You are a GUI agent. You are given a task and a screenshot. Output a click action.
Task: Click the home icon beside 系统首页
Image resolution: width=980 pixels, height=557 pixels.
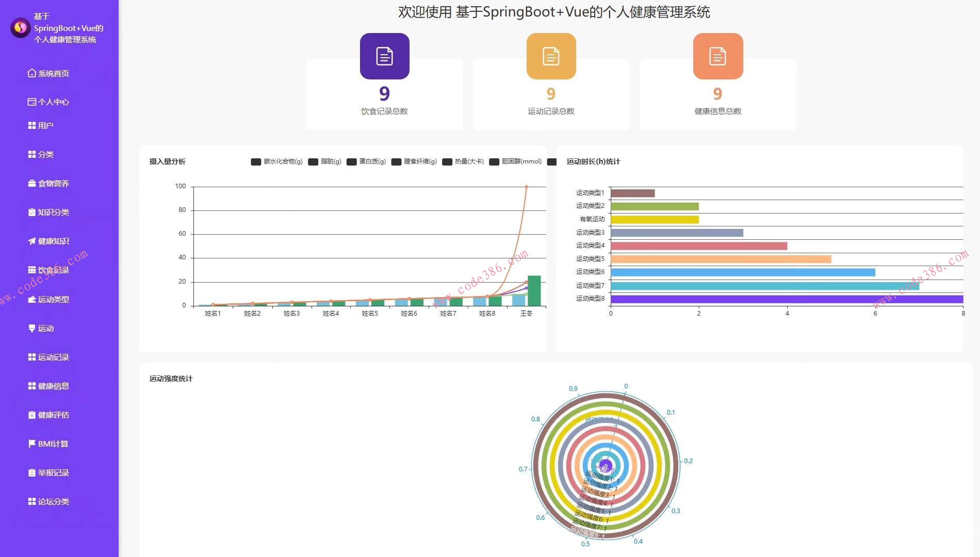tap(32, 73)
